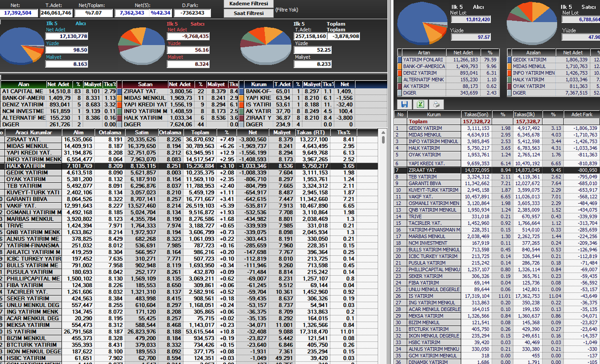Select DINAMIK YATIRIM row in right table

pyautogui.click(x=497, y=362)
